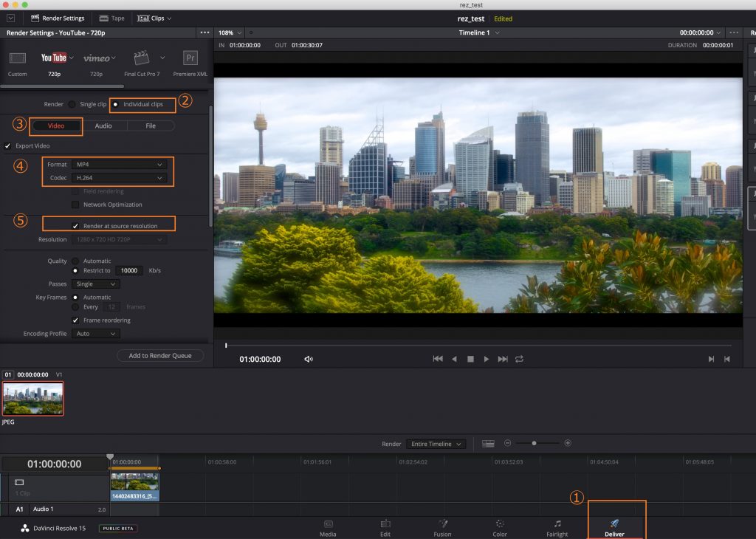Select the clip 01 thumbnail

(x=32, y=399)
